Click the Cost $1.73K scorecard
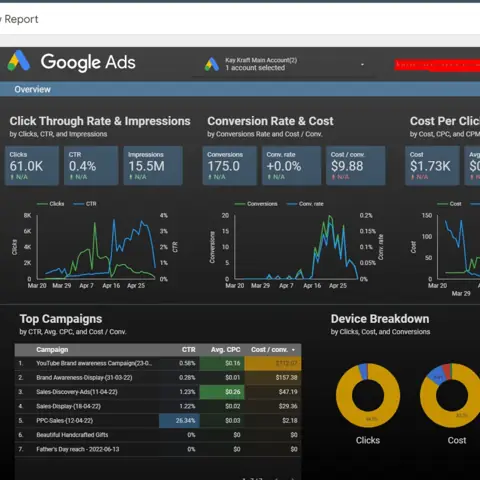The image size is (480, 480). point(432,165)
